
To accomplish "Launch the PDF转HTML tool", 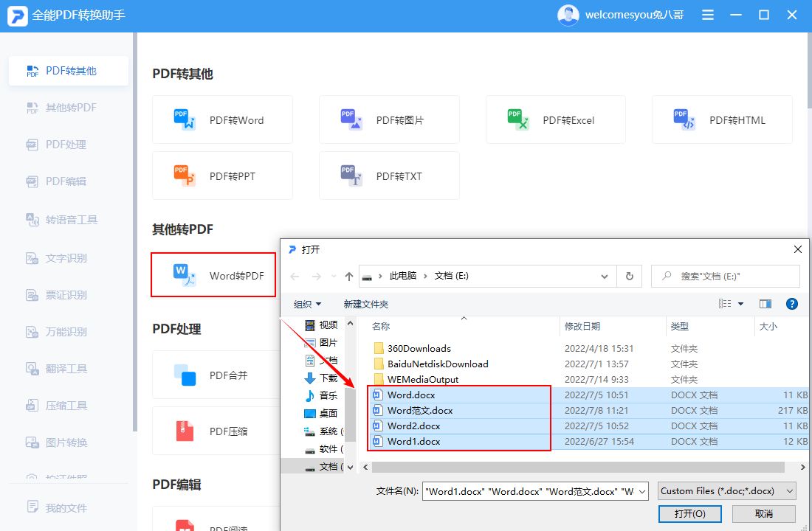I will 684,119.
